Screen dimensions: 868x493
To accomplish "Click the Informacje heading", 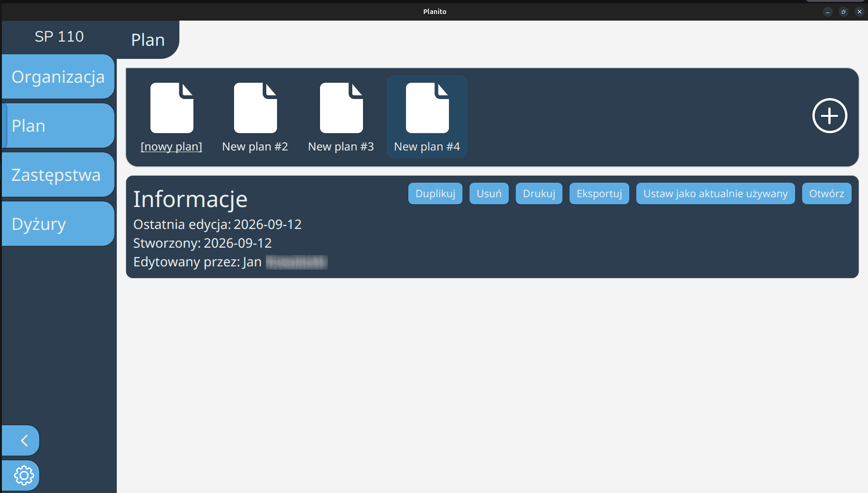I will pos(191,200).
